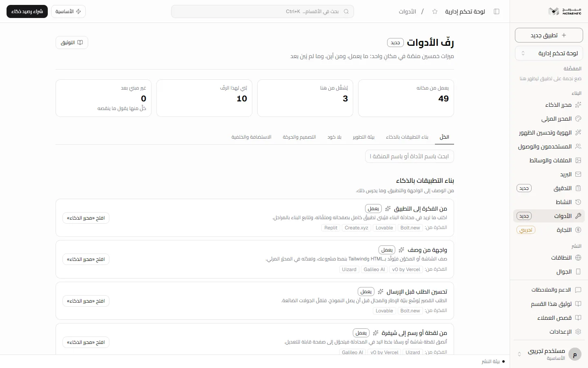
Task: Open the الجوال phone icon
Action: (578, 272)
